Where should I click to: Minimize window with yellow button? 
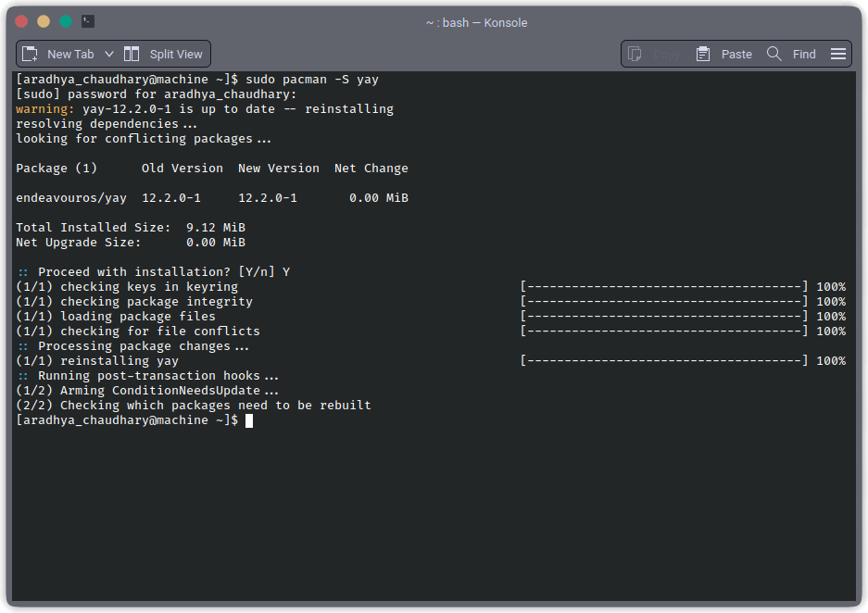point(44,21)
